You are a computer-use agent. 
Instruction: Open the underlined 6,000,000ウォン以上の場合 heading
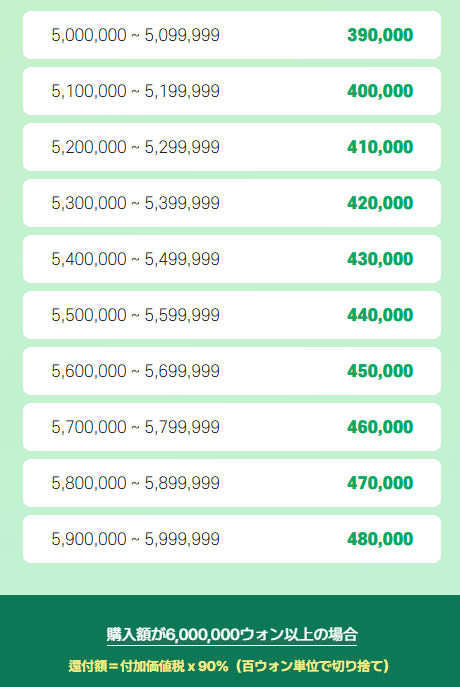point(232,635)
